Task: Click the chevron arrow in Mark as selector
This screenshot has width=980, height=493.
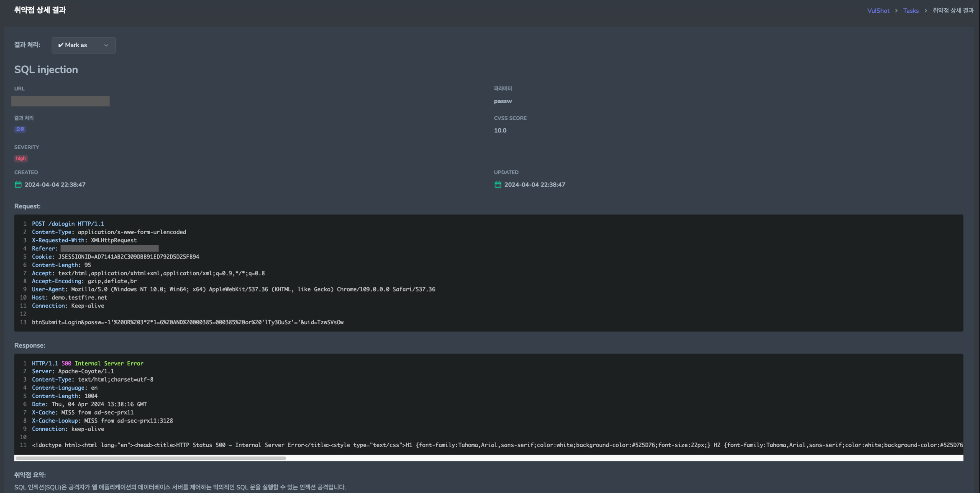Action: pyautogui.click(x=106, y=45)
